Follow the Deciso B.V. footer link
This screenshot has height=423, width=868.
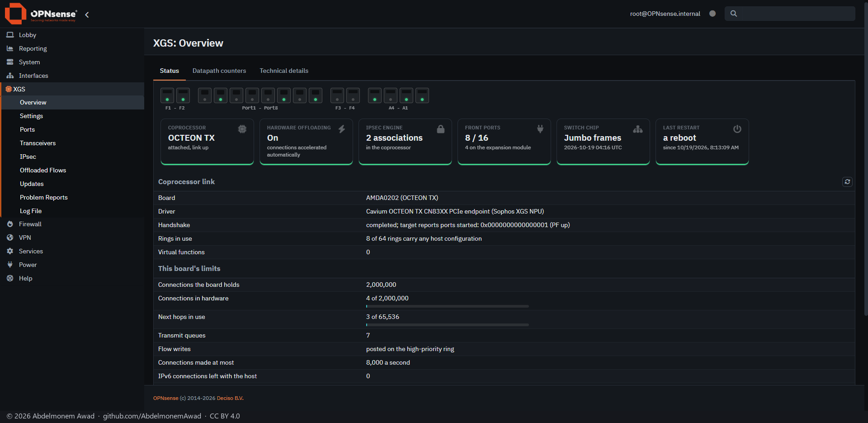(230, 398)
